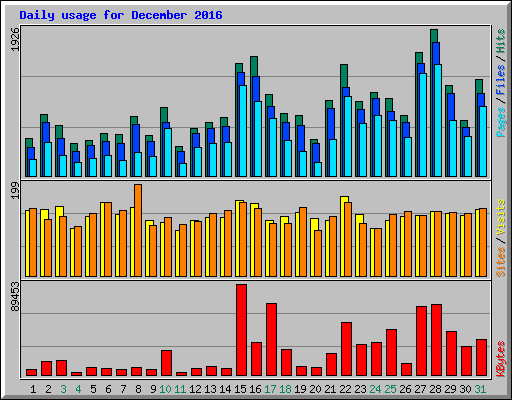The image size is (512, 400).
Task: Click day label 26 on the x-axis
Action: 405,389
